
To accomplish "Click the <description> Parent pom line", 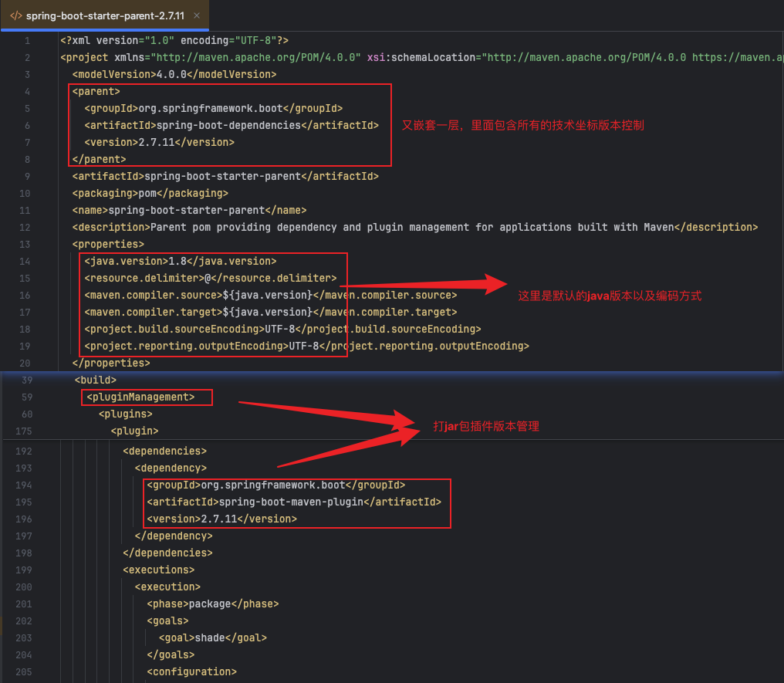I will tap(415, 228).
